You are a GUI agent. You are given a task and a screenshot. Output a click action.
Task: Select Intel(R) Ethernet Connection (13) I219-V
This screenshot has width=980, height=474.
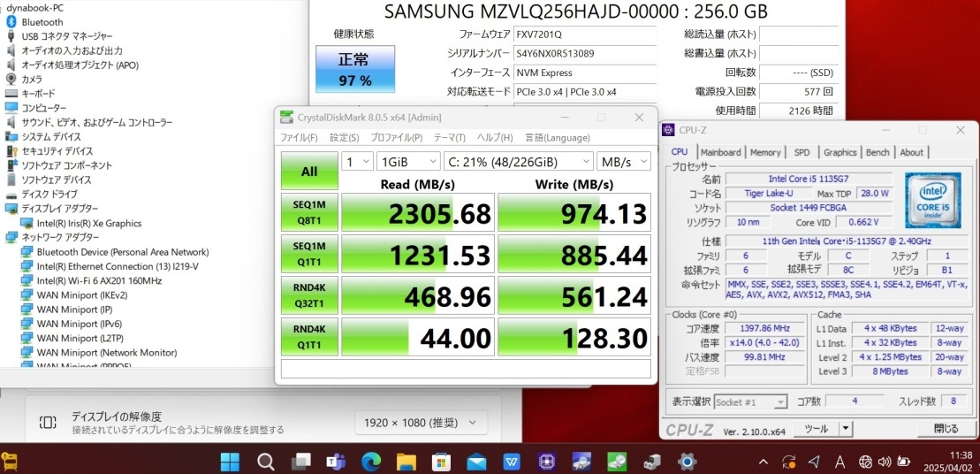(118, 266)
